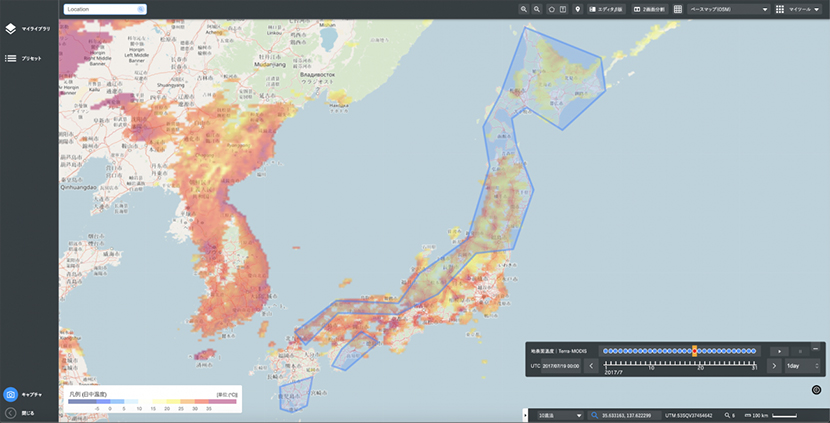Open the Preset list menu
830x423 pixels.
10,58
